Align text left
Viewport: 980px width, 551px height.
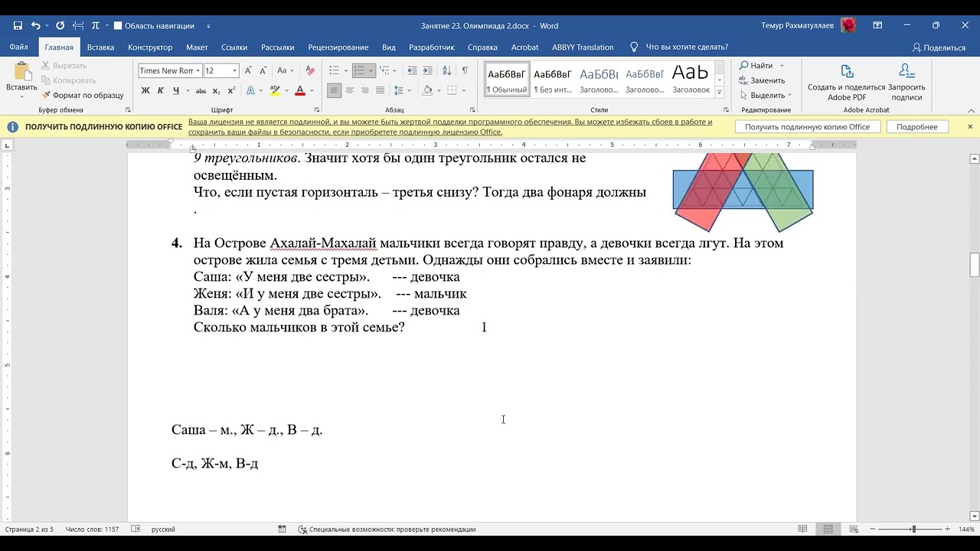[x=335, y=90]
